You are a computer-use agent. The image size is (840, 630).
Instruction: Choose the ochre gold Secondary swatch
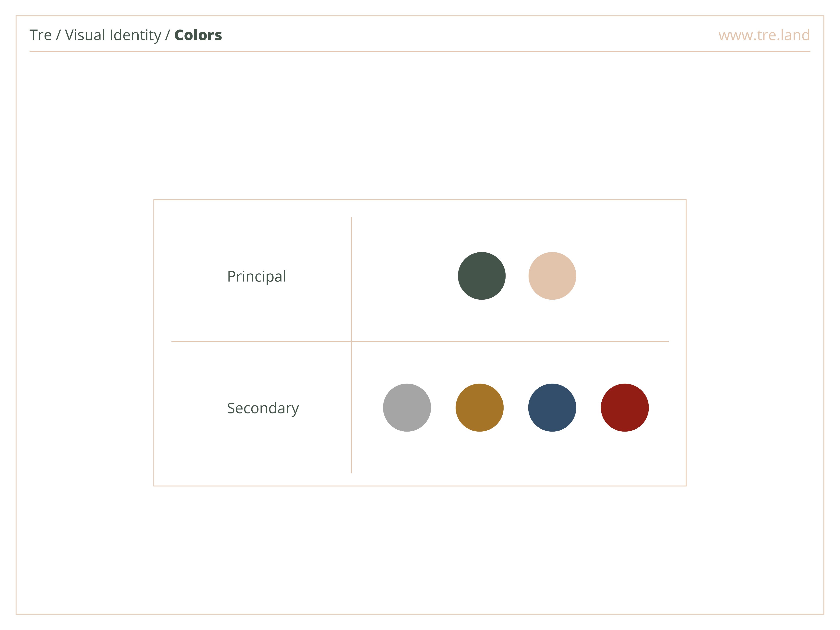click(479, 408)
